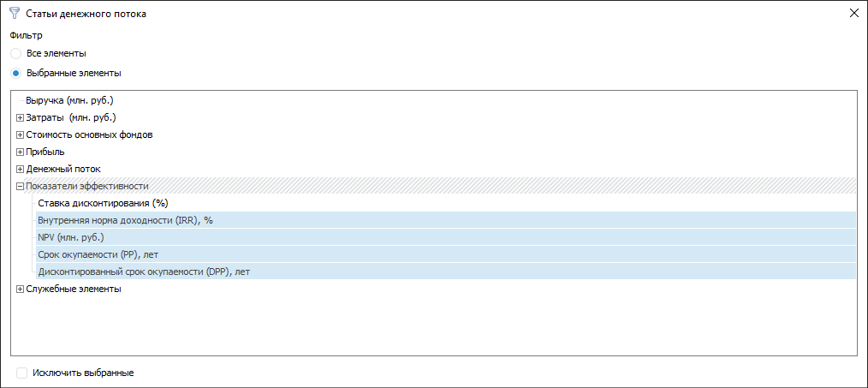The width and height of the screenshot is (868, 388).
Task: Click the filter funnel icon in title bar
Action: (x=14, y=13)
